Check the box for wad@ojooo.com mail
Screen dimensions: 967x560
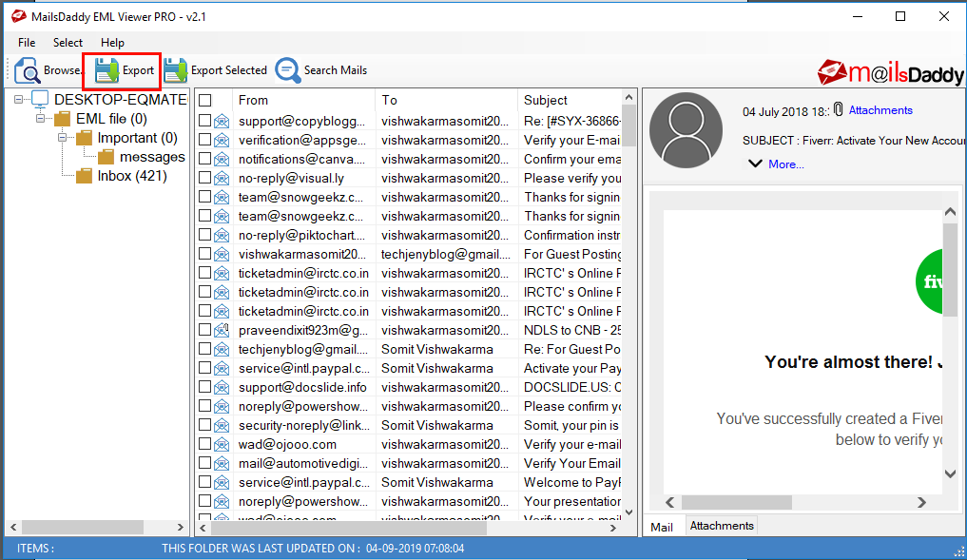[205, 444]
